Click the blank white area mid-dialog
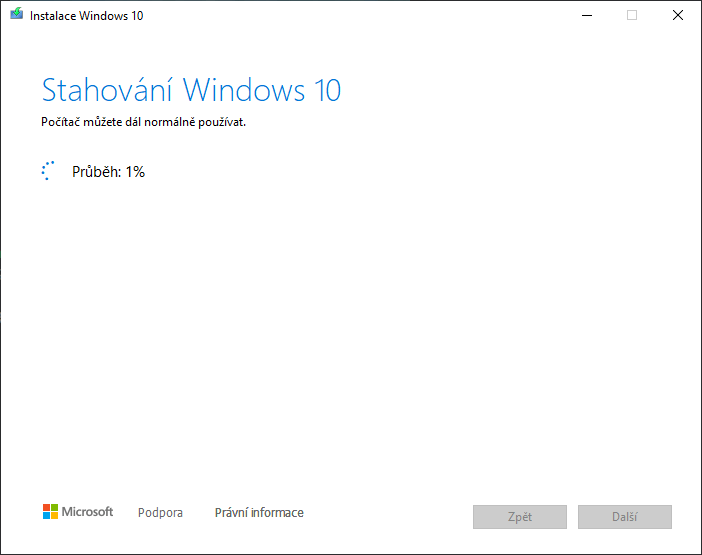 coord(350,330)
